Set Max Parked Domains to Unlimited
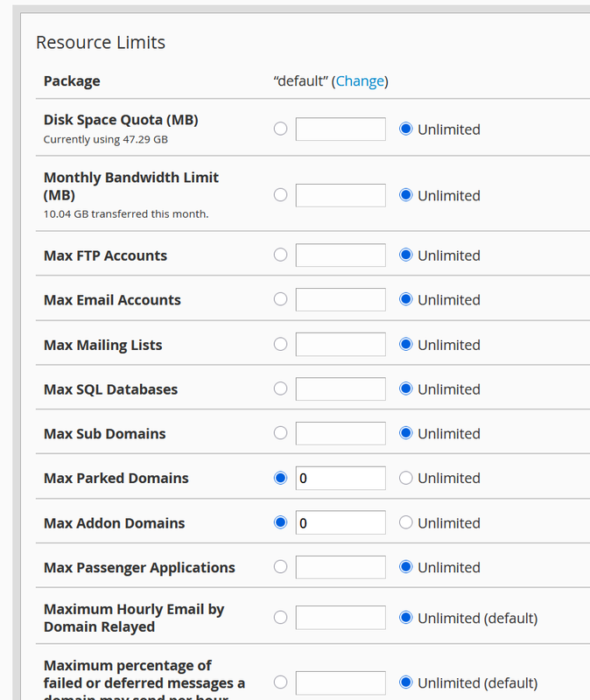 tap(406, 478)
